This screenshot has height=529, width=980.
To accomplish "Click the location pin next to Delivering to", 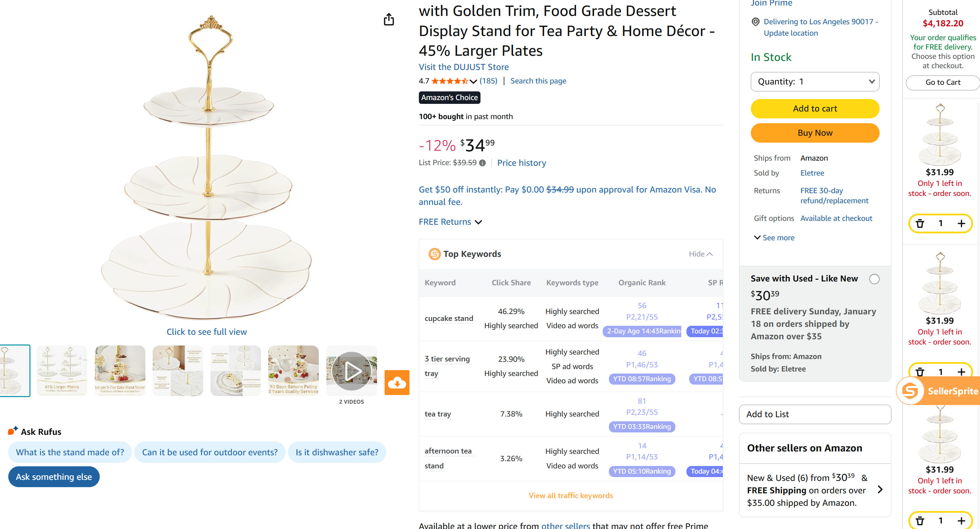I will (755, 22).
